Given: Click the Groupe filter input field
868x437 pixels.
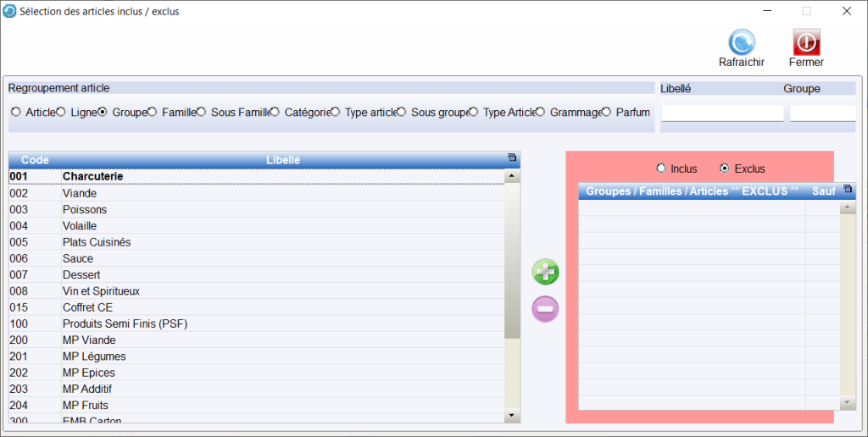Looking at the screenshot, I should pos(822,113).
